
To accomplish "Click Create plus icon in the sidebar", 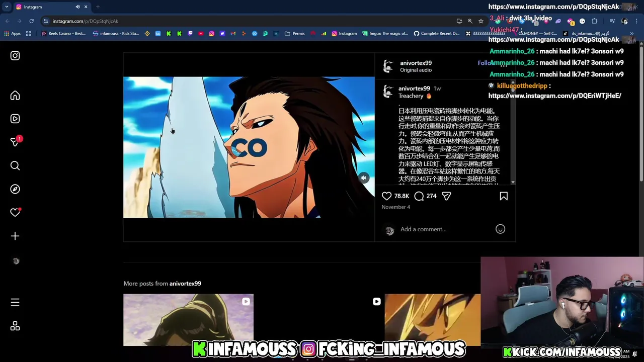I will tap(15, 236).
